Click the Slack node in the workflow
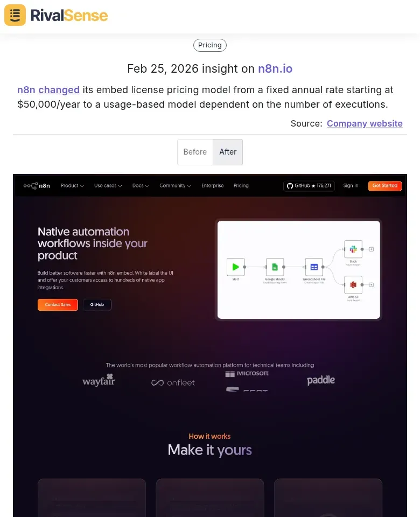Viewport: 420px width, 517px height. tap(354, 249)
